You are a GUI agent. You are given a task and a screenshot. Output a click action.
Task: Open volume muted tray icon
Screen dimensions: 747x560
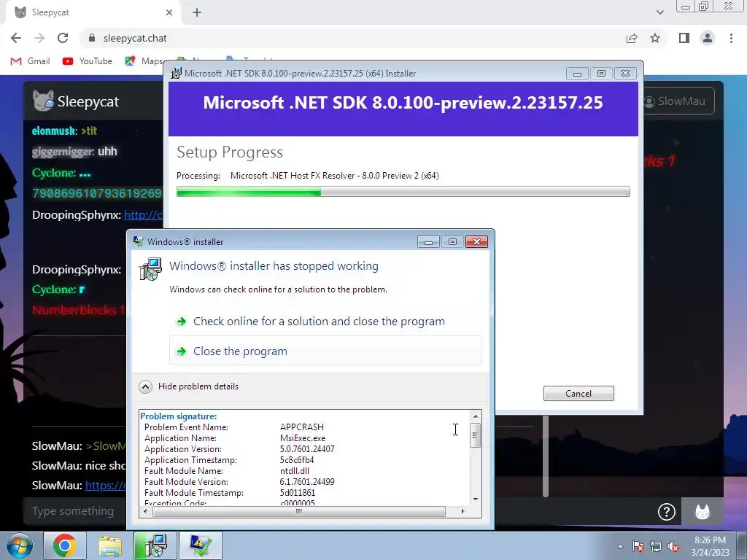673,546
